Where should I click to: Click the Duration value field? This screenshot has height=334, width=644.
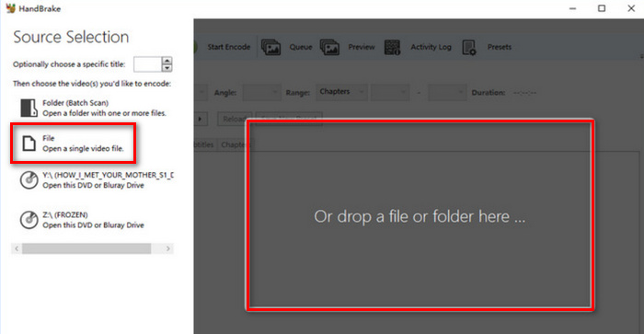pyautogui.click(x=524, y=93)
